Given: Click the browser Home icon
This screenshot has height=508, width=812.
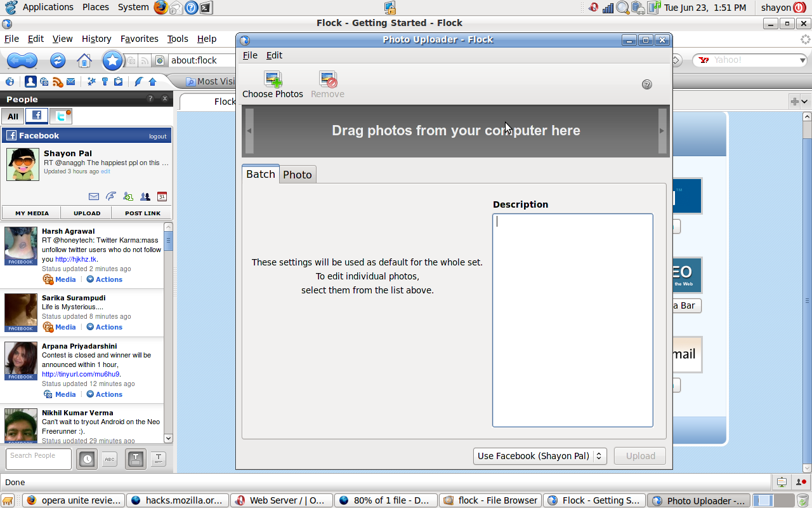Looking at the screenshot, I should 84,60.
